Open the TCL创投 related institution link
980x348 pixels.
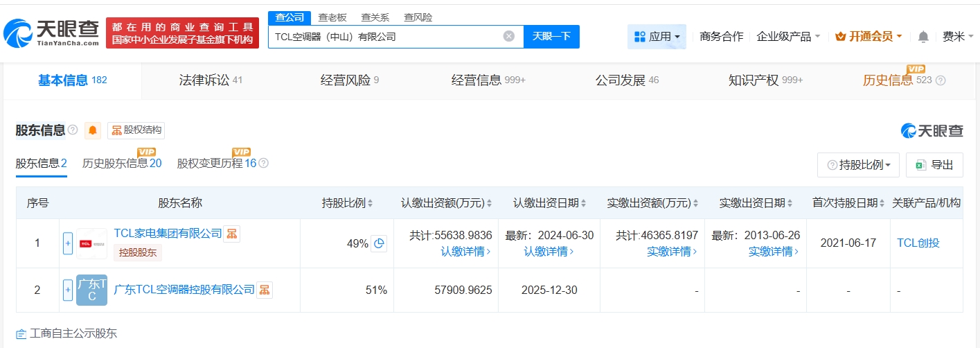click(x=918, y=243)
